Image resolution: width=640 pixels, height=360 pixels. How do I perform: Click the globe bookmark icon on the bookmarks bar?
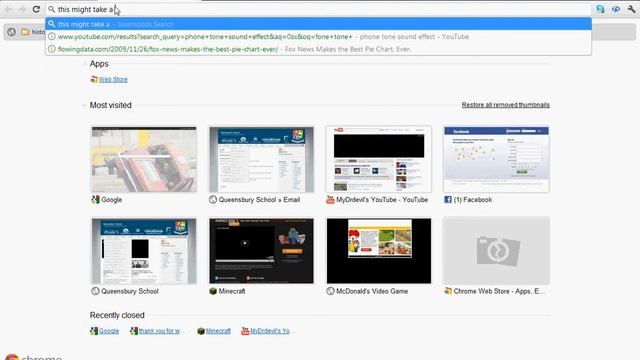coord(11,31)
